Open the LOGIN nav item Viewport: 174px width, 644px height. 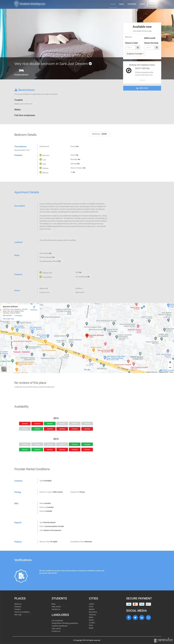142,4
